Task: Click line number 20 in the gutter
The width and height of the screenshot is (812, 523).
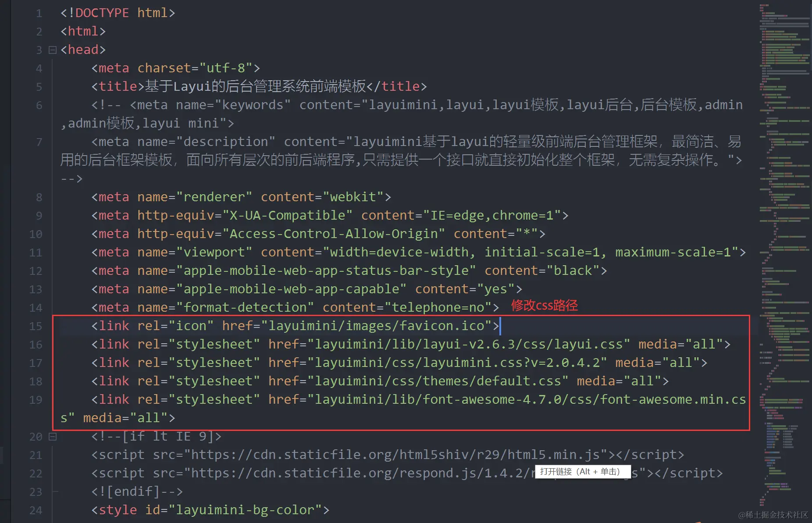Action: click(36, 437)
